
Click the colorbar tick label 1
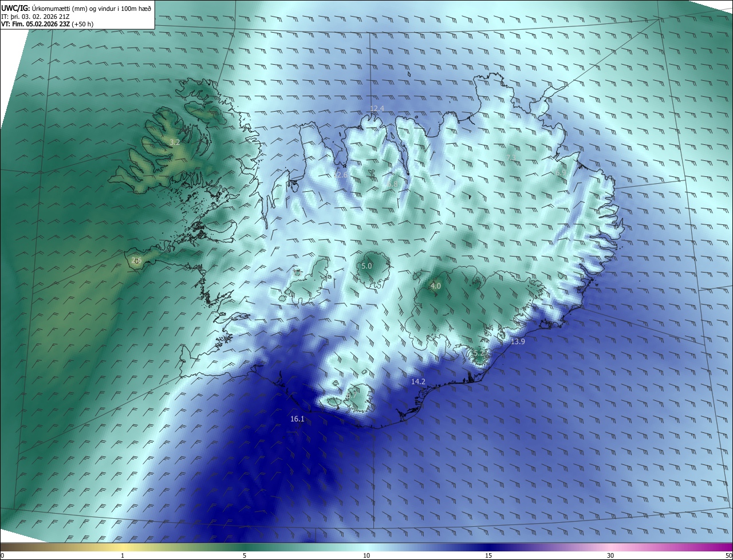(x=123, y=555)
